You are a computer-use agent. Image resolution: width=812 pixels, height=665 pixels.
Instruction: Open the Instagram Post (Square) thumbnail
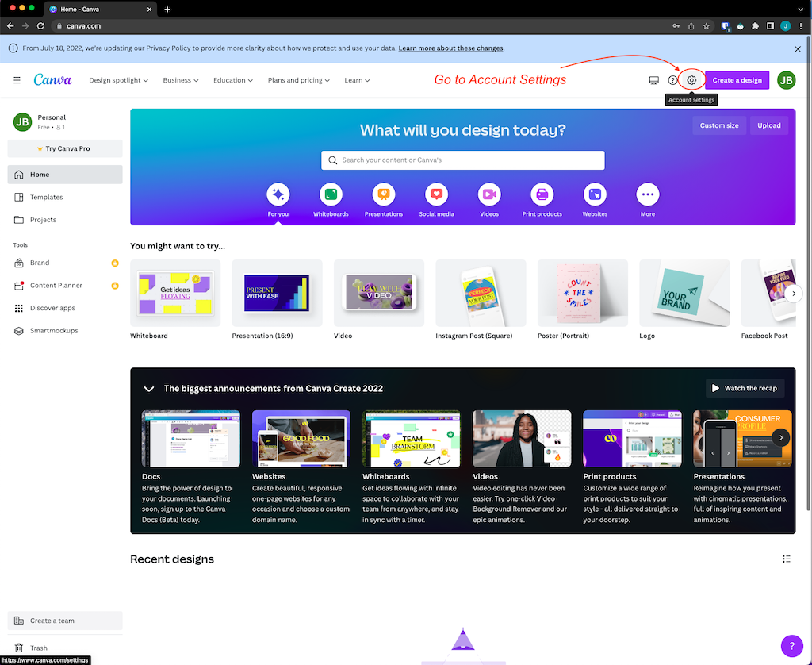[481, 294]
